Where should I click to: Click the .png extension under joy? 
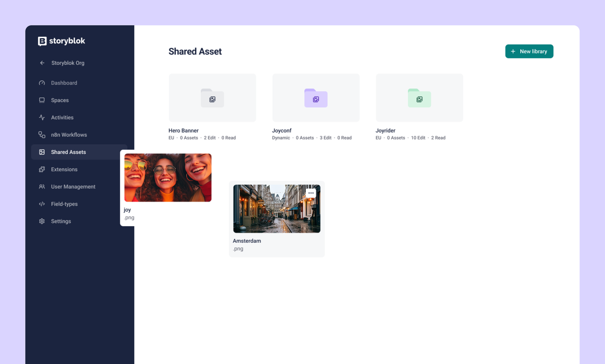129,218
